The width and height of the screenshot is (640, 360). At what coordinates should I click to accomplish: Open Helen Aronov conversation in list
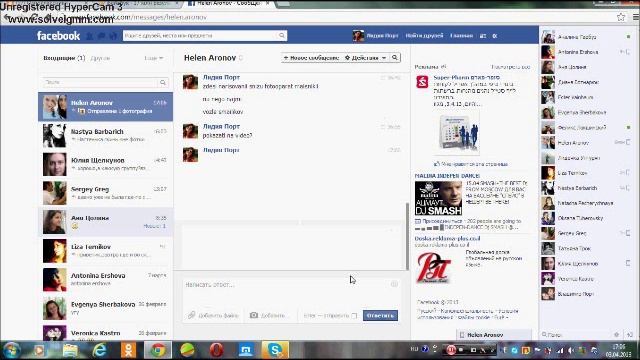(105, 107)
